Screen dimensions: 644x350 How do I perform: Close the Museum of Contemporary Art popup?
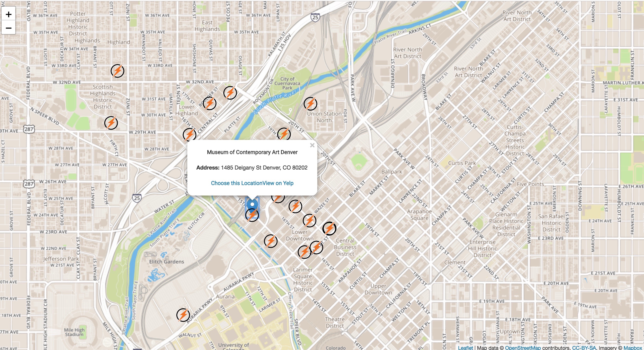pyautogui.click(x=312, y=145)
